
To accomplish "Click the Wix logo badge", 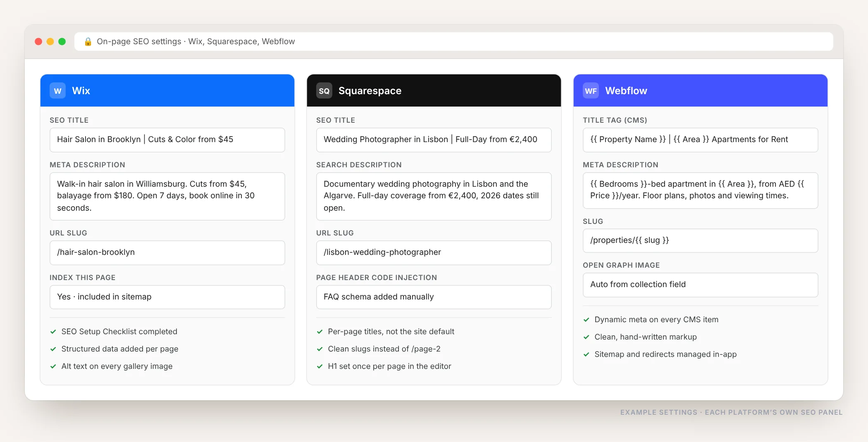I will (x=57, y=90).
